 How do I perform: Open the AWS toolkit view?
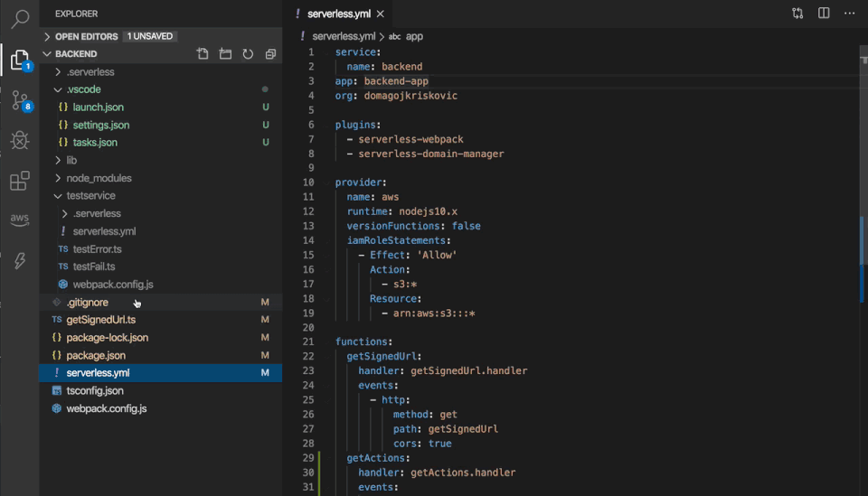[20, 219]
